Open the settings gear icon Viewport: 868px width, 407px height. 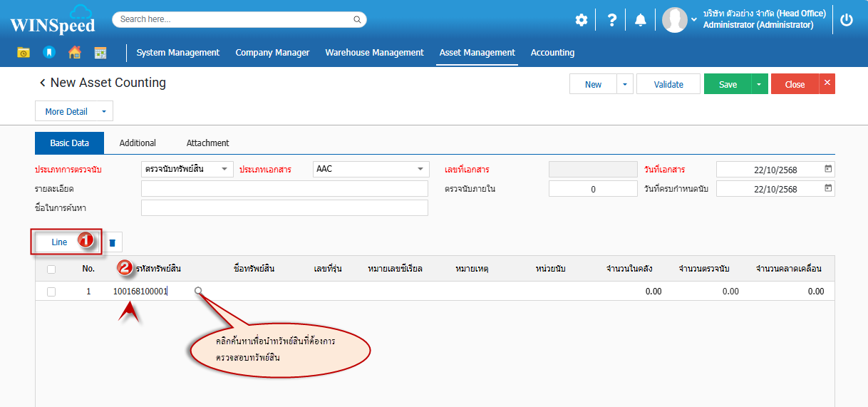[582, 20]
